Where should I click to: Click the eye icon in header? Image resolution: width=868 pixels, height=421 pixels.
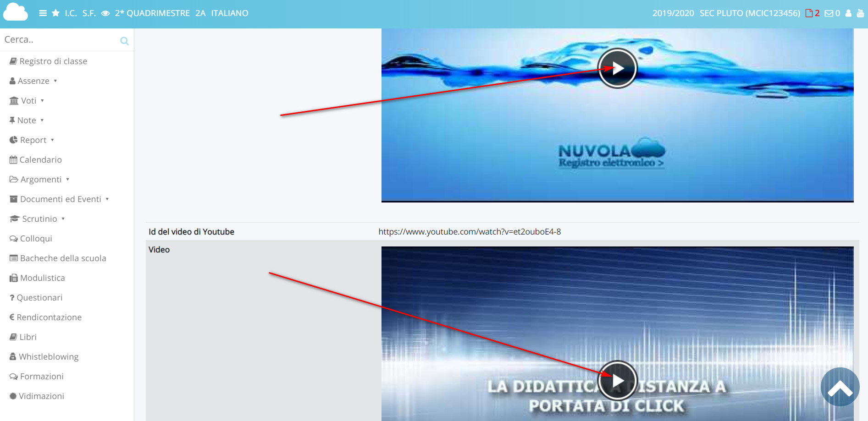[x=105, y=13]
